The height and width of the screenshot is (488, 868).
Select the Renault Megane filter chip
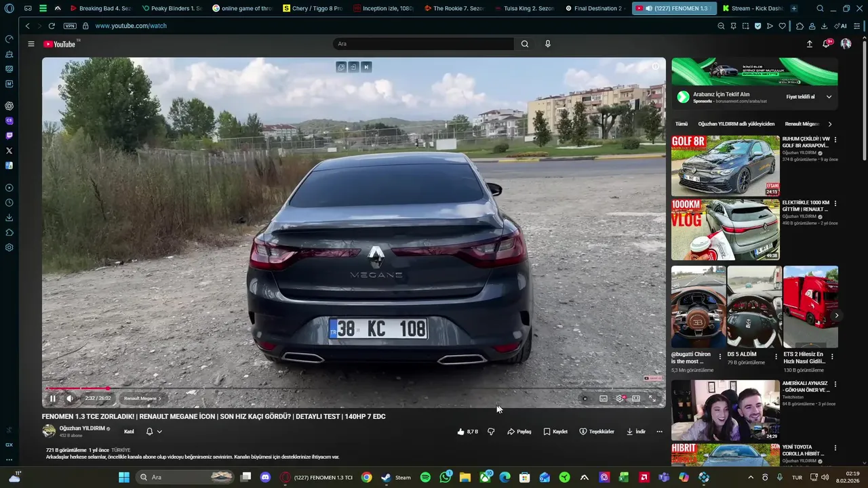point(802,124)
